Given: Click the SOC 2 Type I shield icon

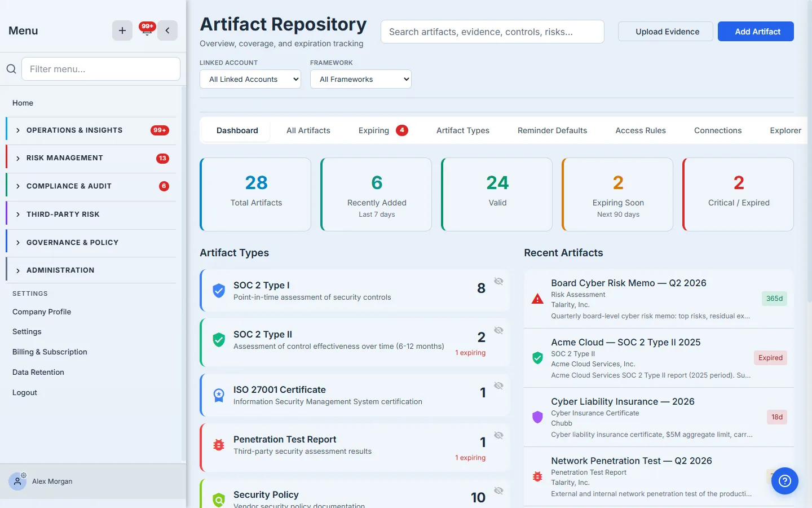Looking at the screenshot, I should [219, 291].
